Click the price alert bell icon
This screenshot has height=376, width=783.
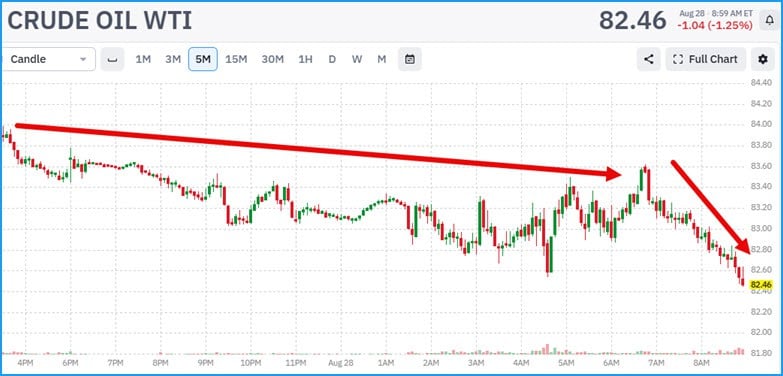pyautogui.click(x=768, y=20)
